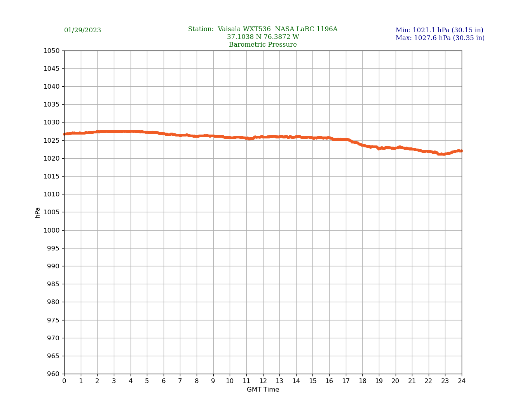Click the orange pressure line at hour 3
The width and height of the screenshot is (513, 420).
coord(114,131)
